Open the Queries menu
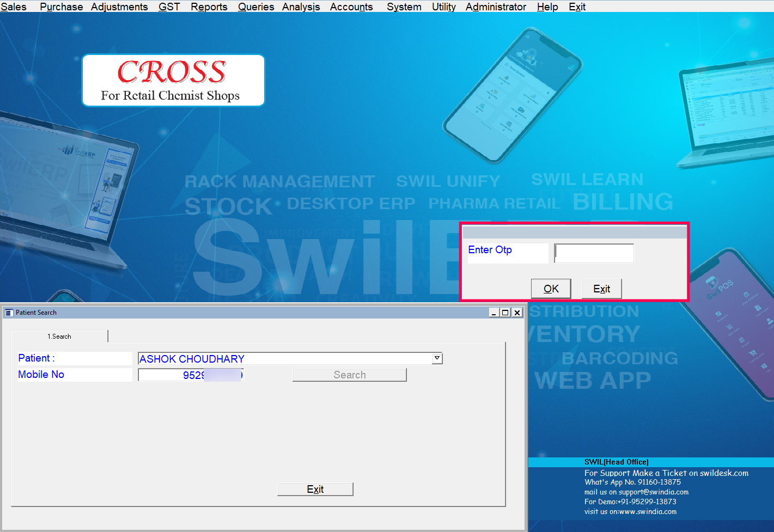 (256, 7)
